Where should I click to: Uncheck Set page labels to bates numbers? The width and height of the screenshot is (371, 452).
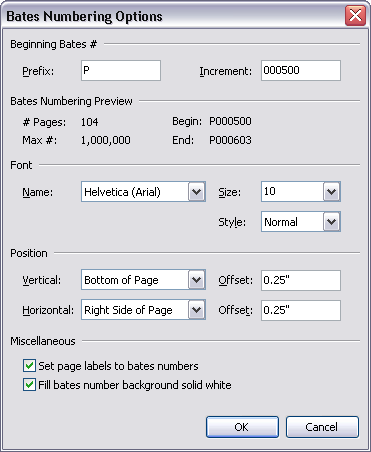tap(29, 366)
